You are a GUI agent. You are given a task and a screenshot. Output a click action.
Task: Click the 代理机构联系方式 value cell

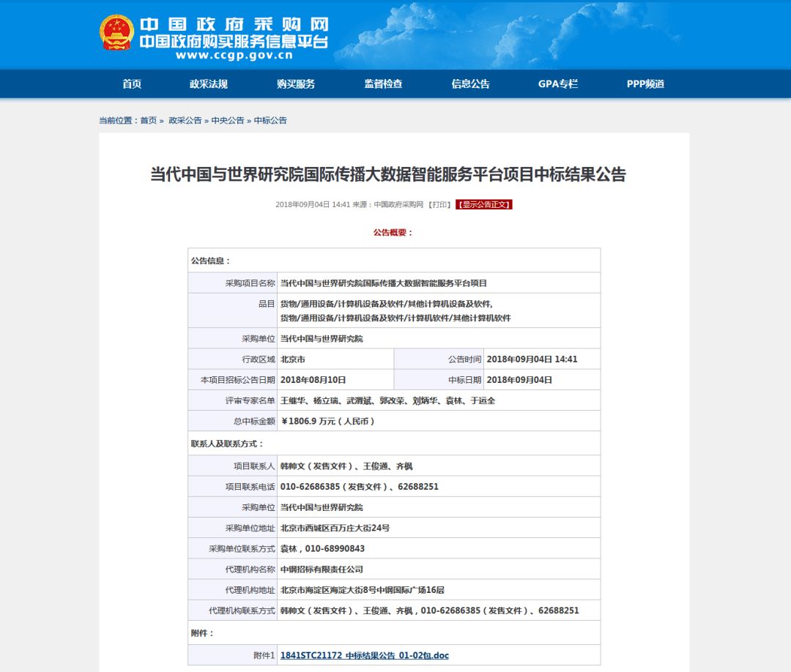[439, 611]
